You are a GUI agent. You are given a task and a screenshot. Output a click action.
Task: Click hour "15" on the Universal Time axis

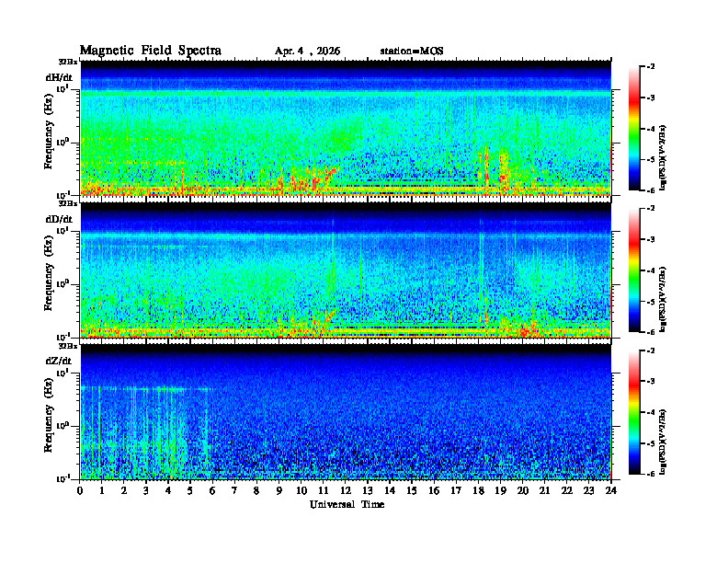(x=412, y=490)
